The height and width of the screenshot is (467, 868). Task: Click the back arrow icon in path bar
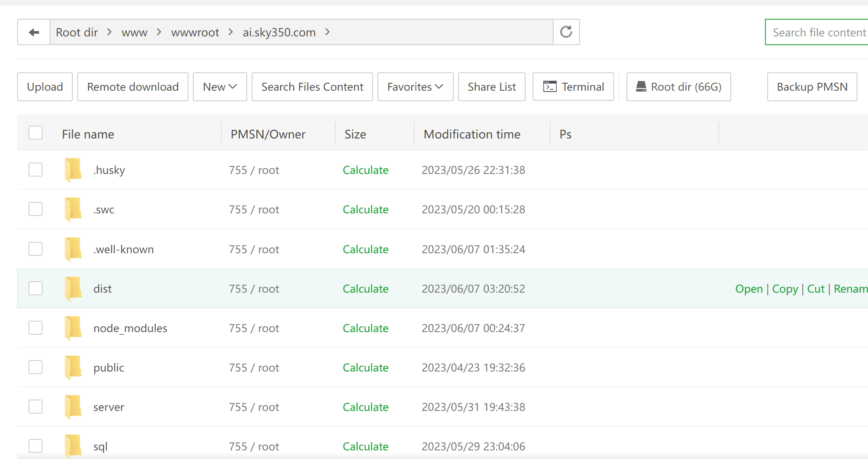pos(34,32)
